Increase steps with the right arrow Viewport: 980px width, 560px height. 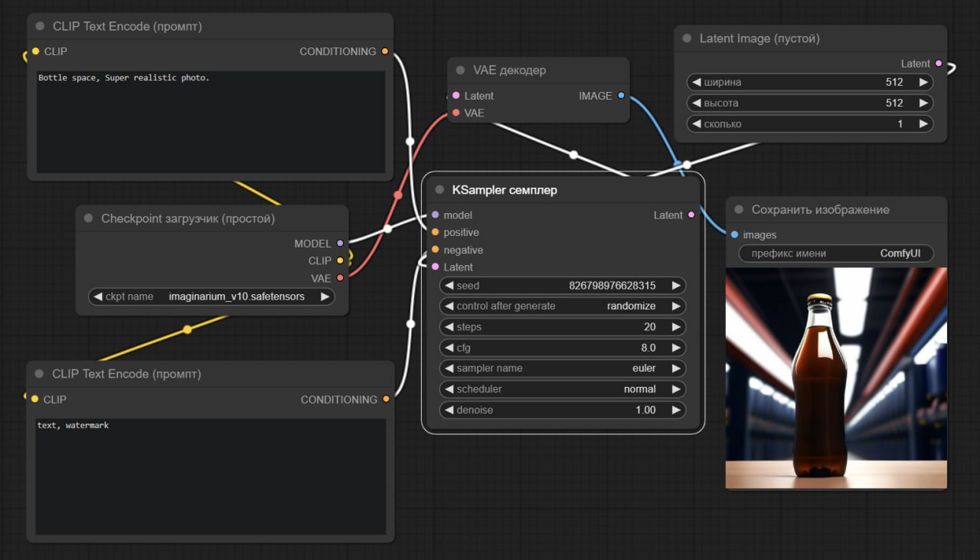pos(676,327)
